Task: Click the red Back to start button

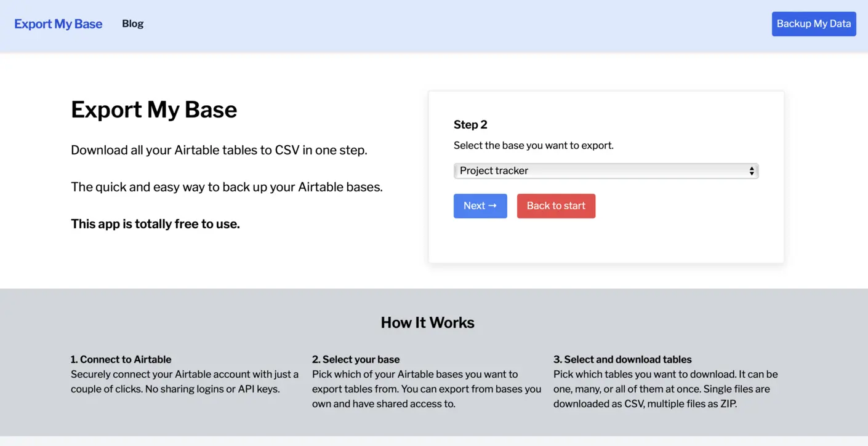Action: [x=556, y=206]
